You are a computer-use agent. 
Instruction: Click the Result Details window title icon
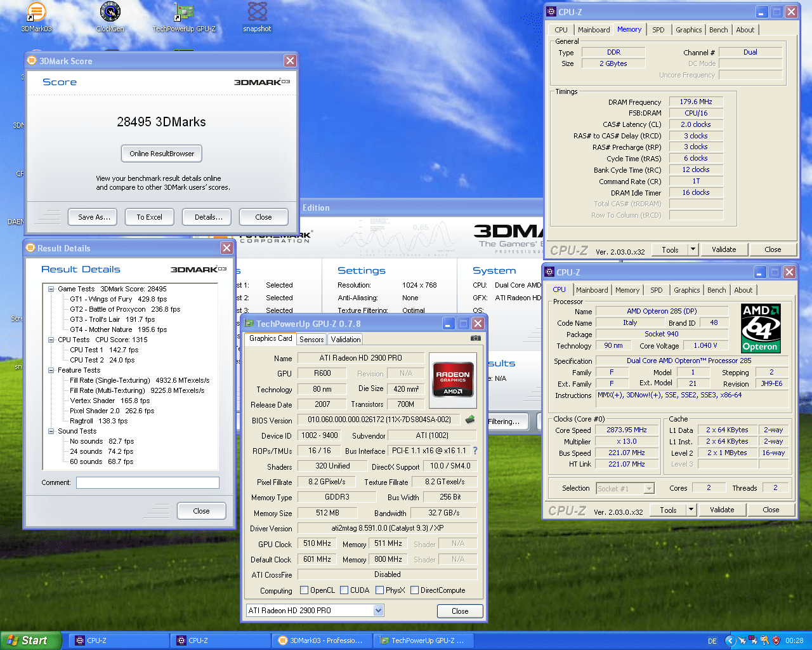pos(30,248)
